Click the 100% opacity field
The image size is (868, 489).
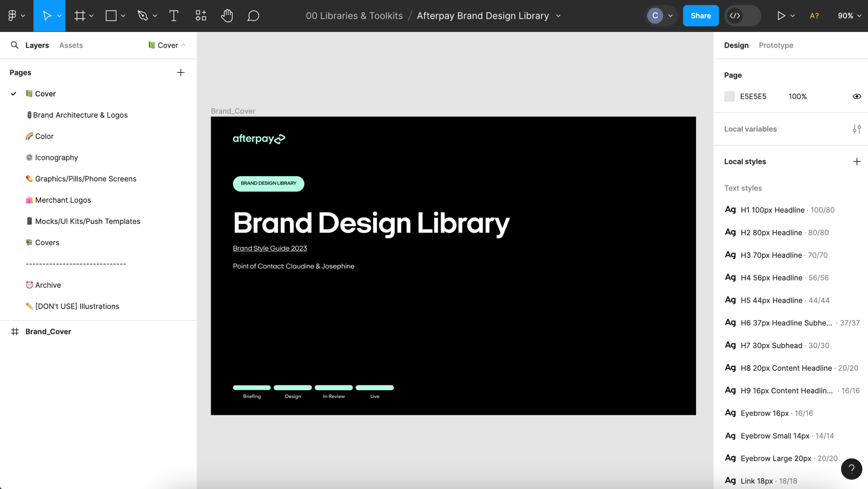click(x=798, y=96)
